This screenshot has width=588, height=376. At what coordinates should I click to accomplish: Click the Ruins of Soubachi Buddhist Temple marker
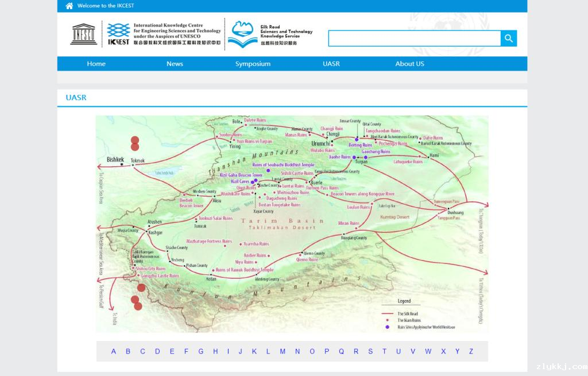(x=268, y=171)
